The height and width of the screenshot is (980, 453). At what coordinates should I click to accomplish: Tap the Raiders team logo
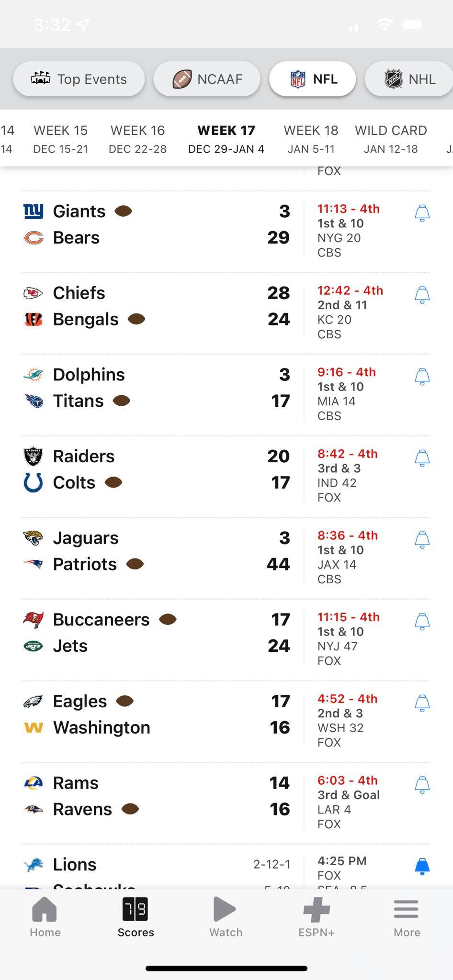pyautogui.click(x=33, y=456)
